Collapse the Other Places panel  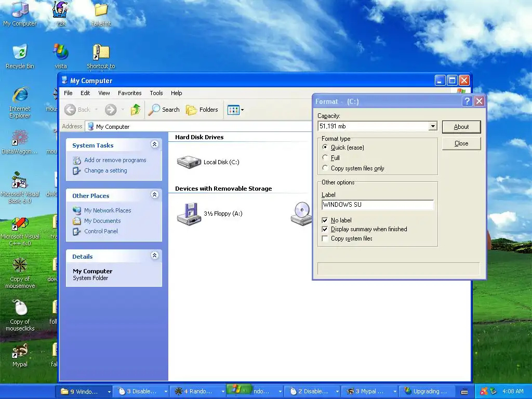pos(154,195)
